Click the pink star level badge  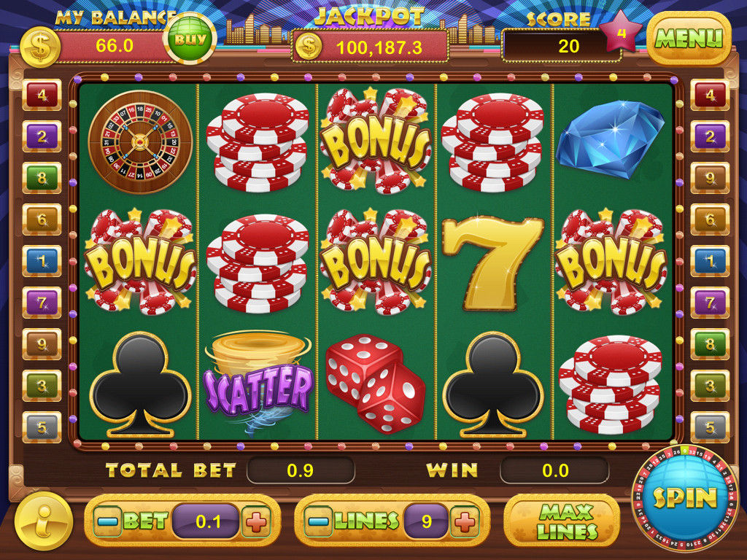621,32
